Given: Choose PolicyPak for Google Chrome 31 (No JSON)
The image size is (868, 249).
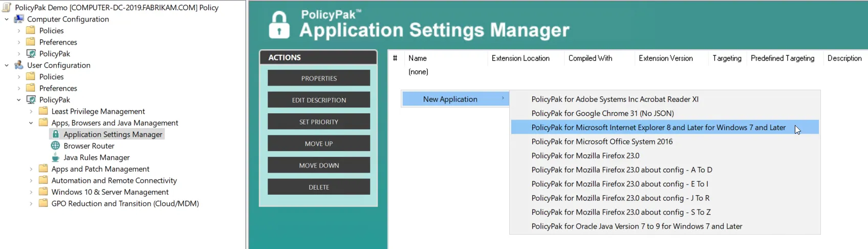Looking at the screenshot, I should [x=665, y=113].
